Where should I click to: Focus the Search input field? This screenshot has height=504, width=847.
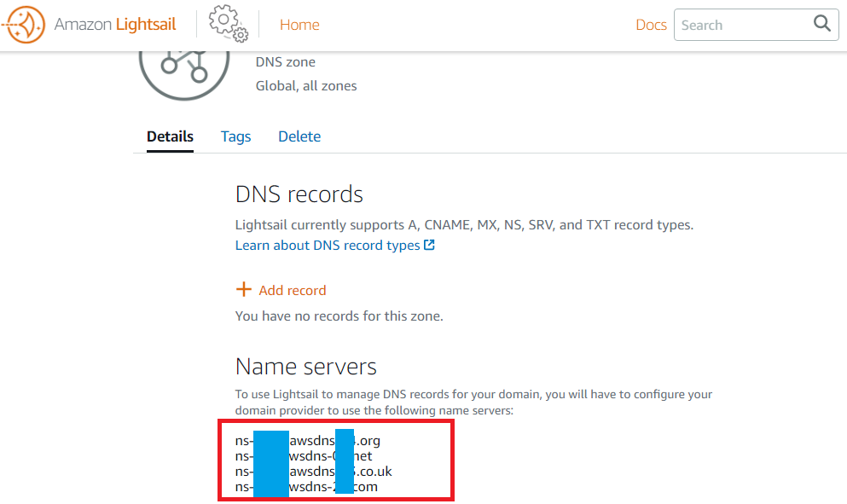(x=740, y=25)
